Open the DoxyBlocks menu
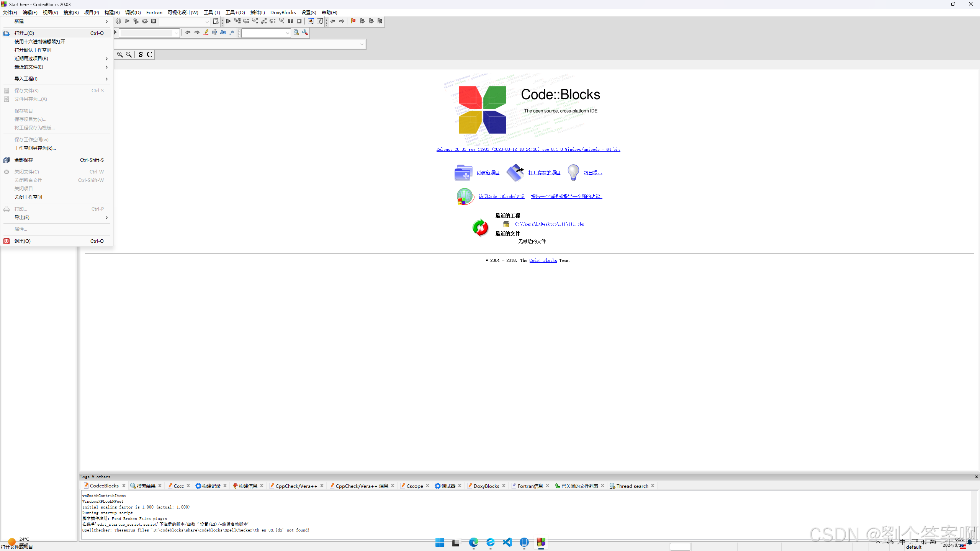980x551 pixels. click(283, 12)
